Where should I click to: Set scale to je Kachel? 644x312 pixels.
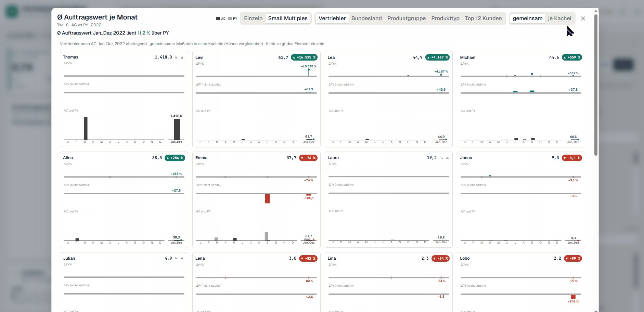[x=559, y=18]
